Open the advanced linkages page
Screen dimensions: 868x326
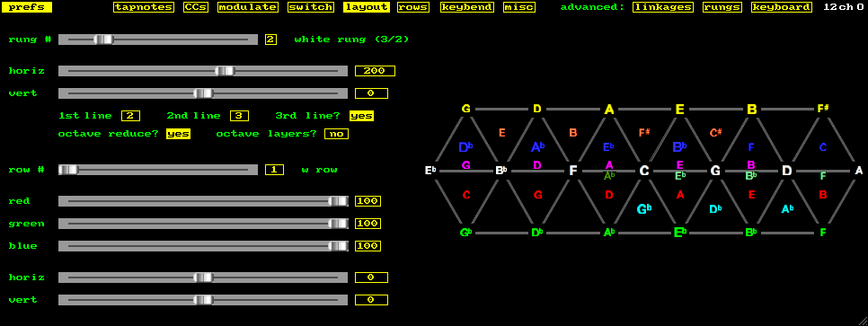(663, 7)
